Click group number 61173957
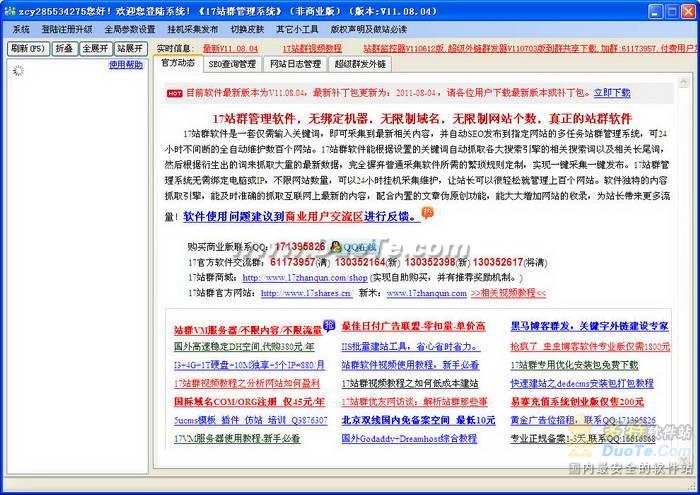This screenshot has height=495, width=700. pos(292,262)
